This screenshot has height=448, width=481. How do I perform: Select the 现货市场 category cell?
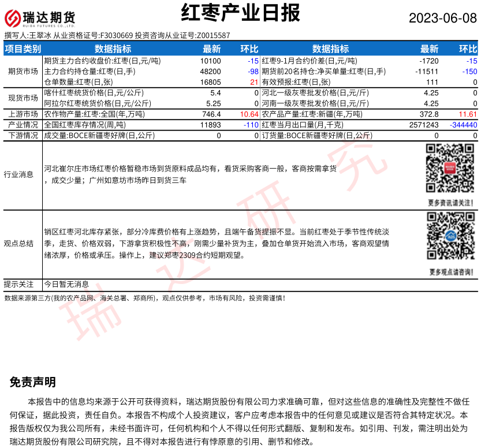[x=23, y=98]
